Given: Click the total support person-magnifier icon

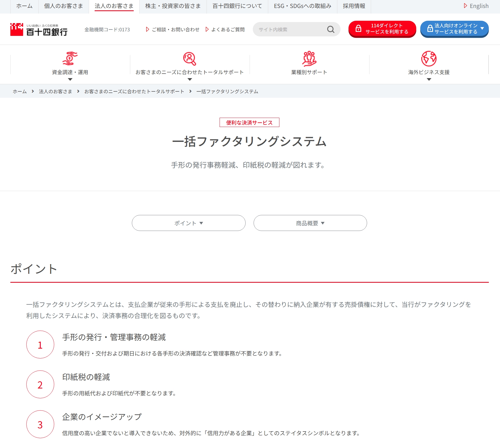Looking at the screenshot, I should [190, 58].
